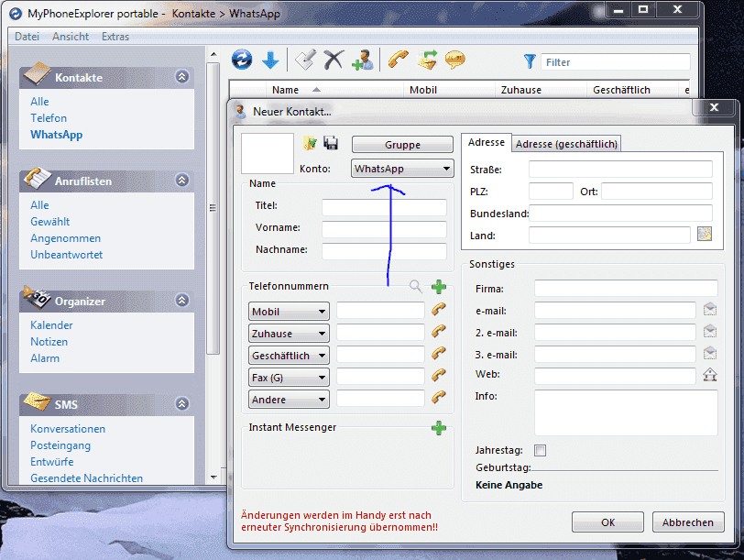The image size is (744, 560).
Task: Dial the Fax (G) number handset icon
Action: [439, 376]
